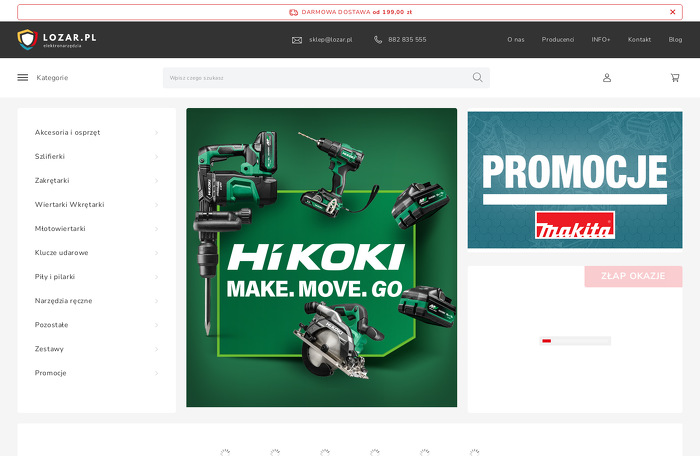Viewport: 700px width, 456px height.
Task: Open the Producenci menu item
Action: 558,40
